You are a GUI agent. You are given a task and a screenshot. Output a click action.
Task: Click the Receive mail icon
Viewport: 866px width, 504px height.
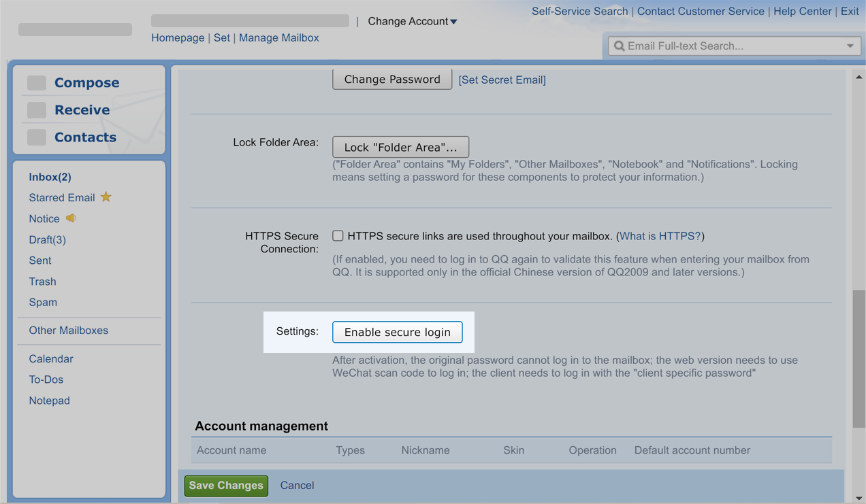pos(37,110)
